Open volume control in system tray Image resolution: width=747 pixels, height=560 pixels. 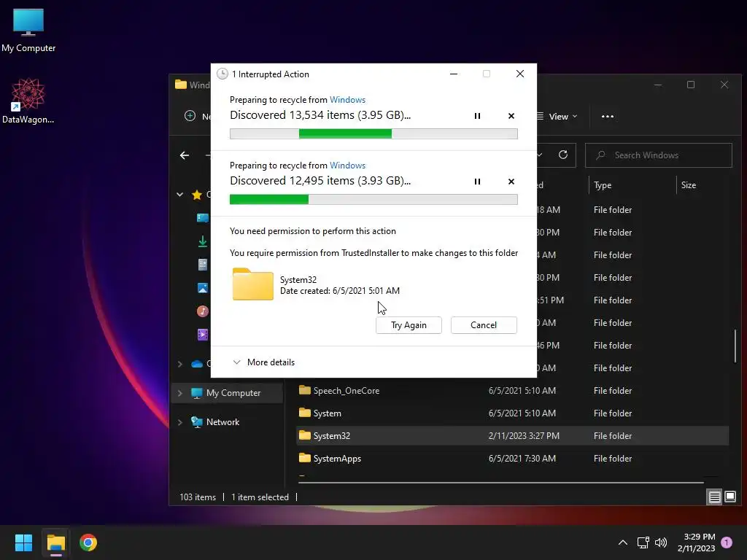[x=661, y=542]
